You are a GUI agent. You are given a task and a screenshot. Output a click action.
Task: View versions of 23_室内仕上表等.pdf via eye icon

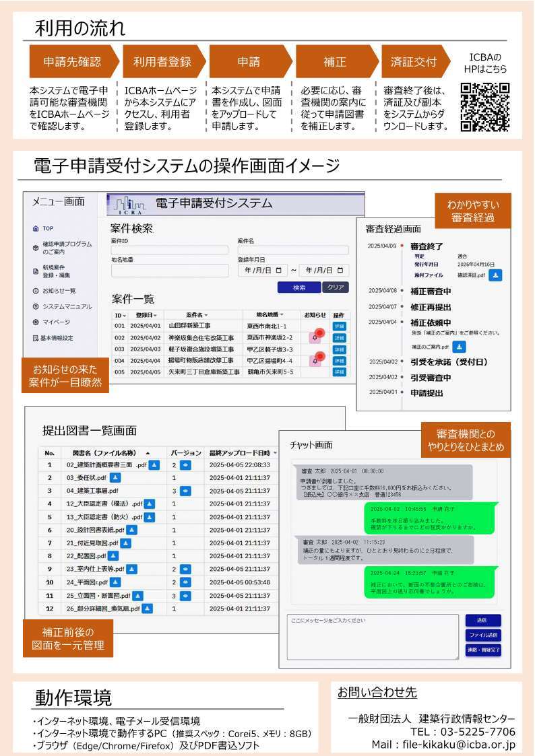[186, 569]
